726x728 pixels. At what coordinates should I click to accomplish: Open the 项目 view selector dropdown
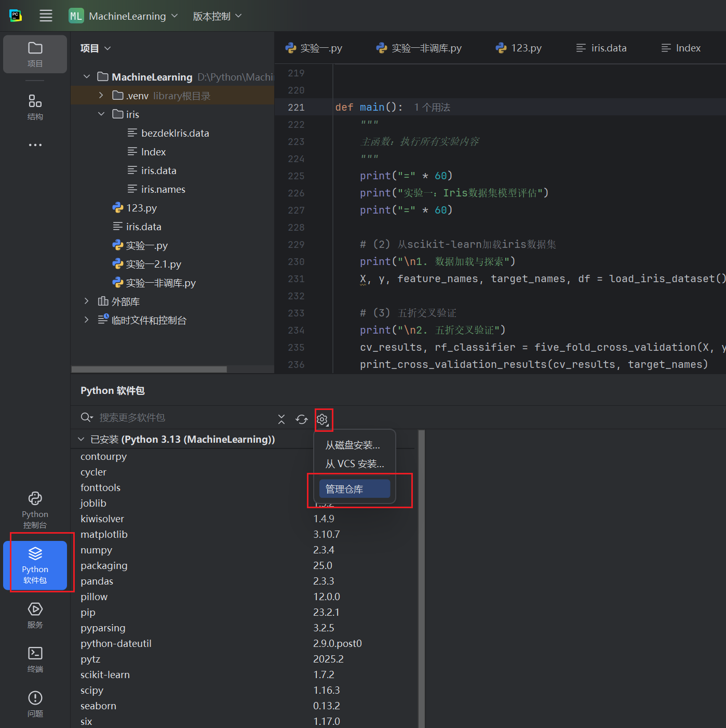(x=96, y=48)
